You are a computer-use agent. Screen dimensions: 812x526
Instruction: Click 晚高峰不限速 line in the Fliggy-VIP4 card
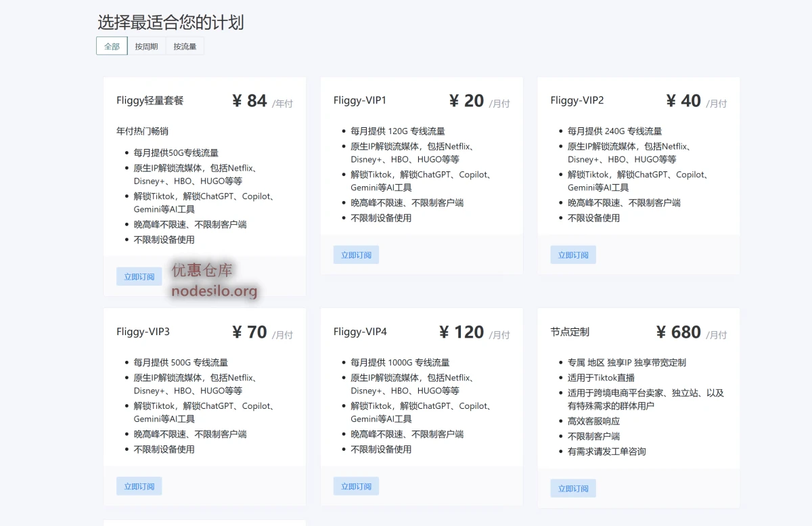(x=407, y=434)
